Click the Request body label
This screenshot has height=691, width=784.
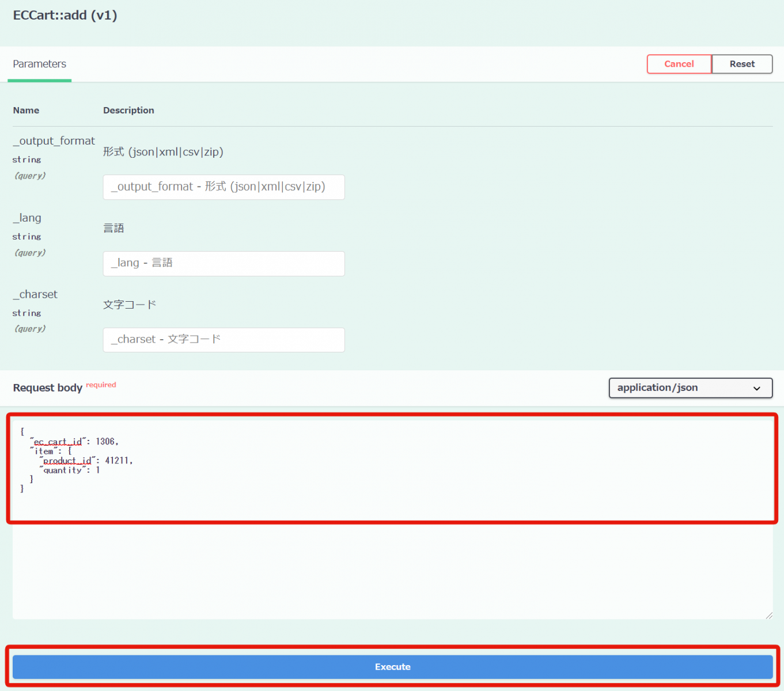pyautogui.click(x=47, y=388)
